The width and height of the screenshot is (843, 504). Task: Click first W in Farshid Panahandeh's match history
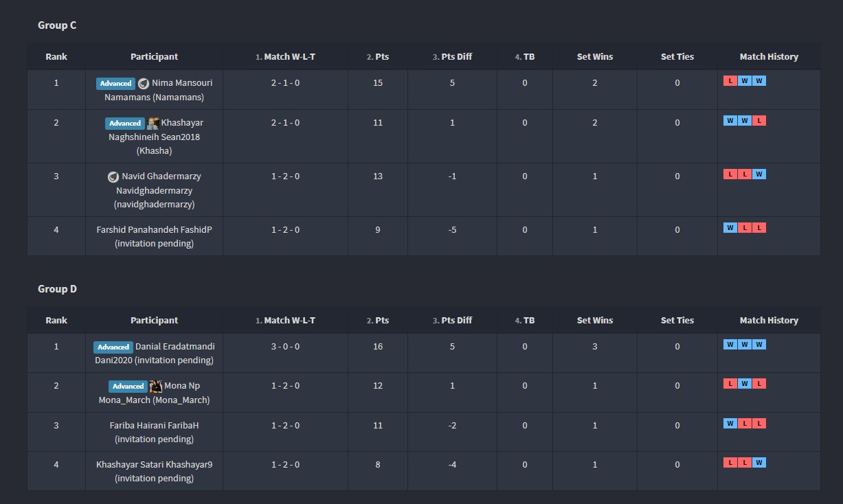[730, 228]
